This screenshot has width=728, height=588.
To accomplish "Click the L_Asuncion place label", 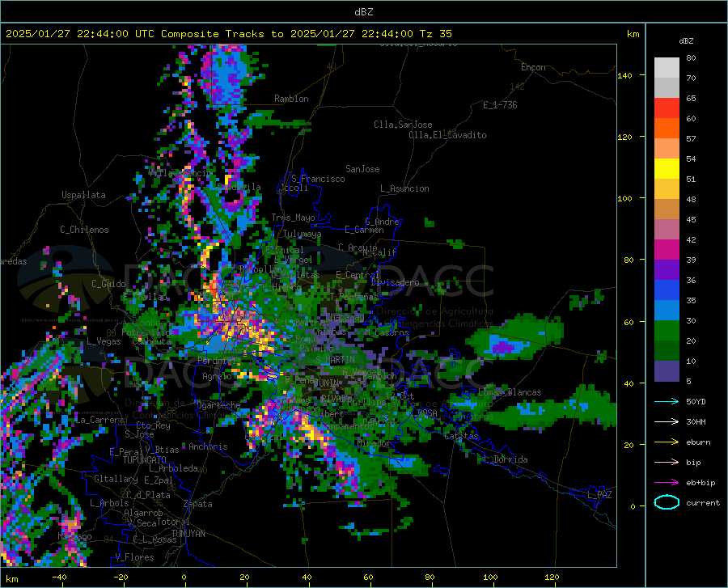I will pyautogui.click(x=404, y=188).
